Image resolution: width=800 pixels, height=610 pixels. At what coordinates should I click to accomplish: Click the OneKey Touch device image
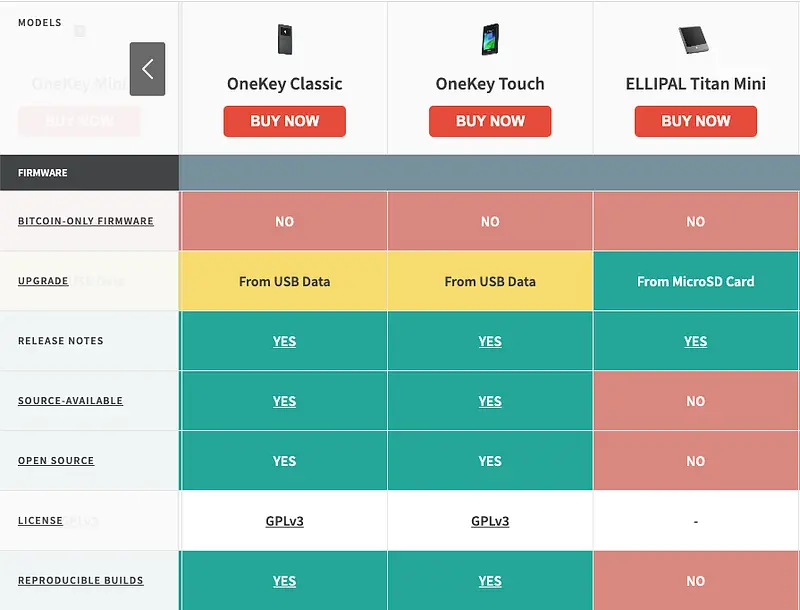pyautogui.click(x=490, y=40)
